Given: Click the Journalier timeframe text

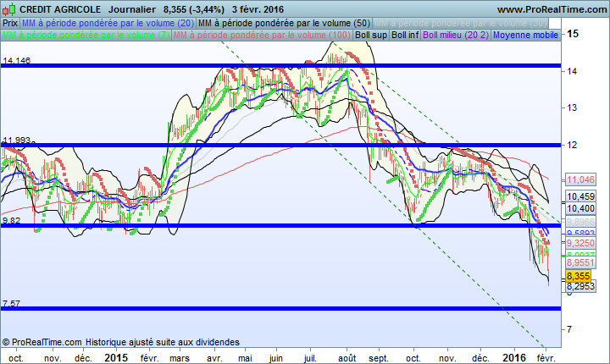Looking at the screenshot, I should (x=132, y=9).
